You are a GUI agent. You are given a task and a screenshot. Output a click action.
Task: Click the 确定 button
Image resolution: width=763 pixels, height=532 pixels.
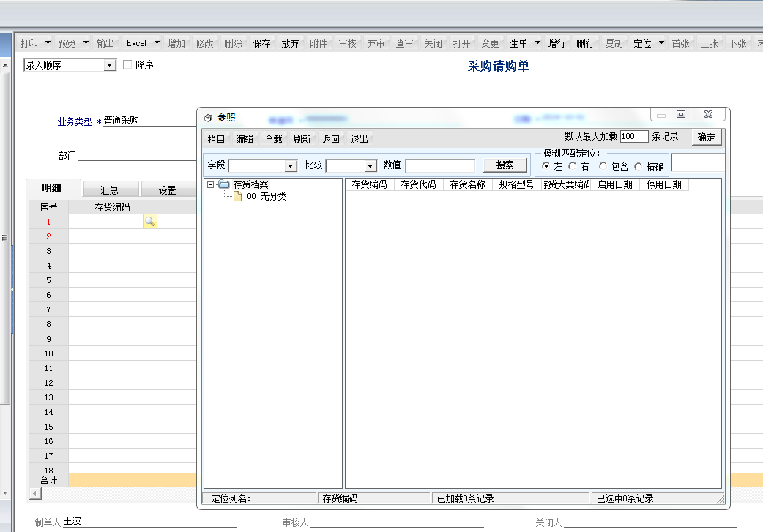tap(706, 137)
